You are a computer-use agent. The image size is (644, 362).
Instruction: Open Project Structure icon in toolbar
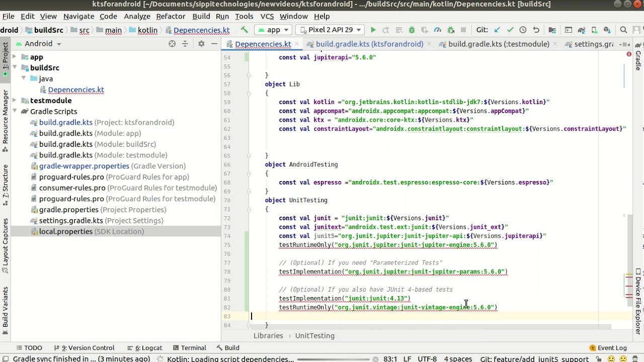click(x=552, y=30)
